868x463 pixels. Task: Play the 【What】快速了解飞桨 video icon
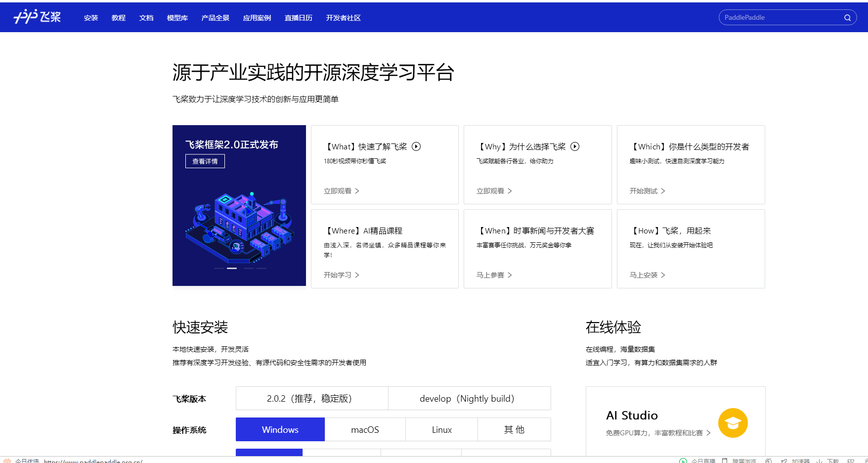[x=417, y=146]
